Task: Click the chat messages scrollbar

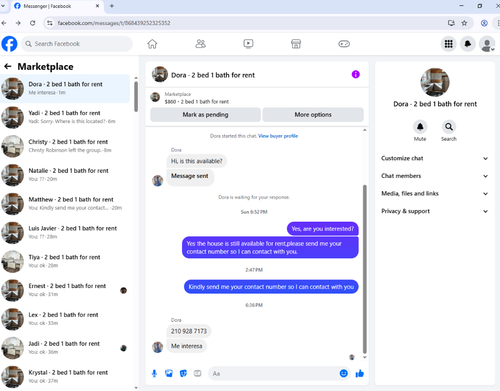Action: tap(365, 269)
